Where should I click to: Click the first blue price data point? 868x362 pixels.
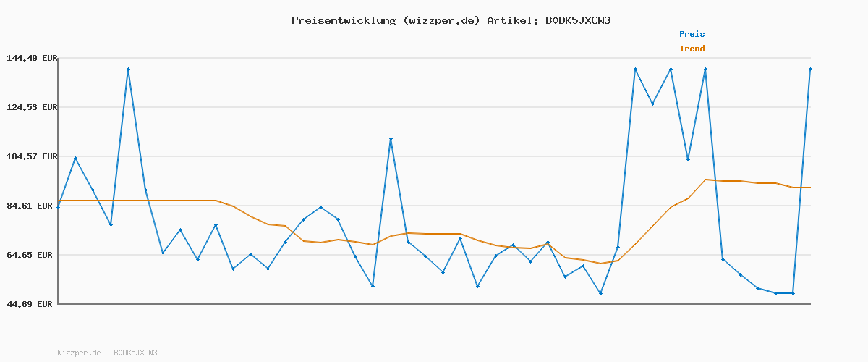click(x=58, y=207)
